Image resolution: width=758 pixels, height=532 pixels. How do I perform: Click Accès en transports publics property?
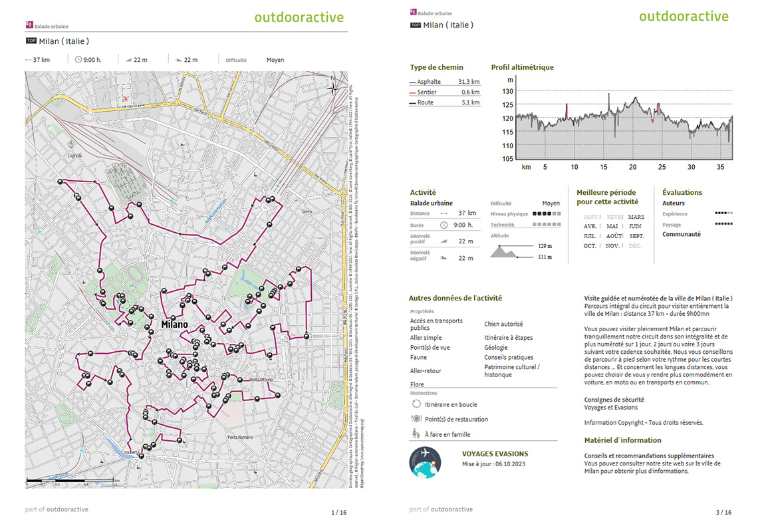(x=437, y=324)
